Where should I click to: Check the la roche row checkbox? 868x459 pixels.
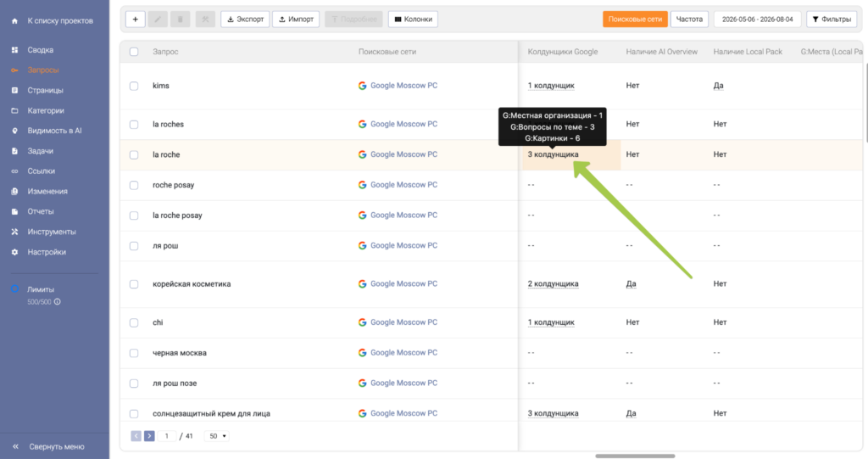[x=134, y=155]
